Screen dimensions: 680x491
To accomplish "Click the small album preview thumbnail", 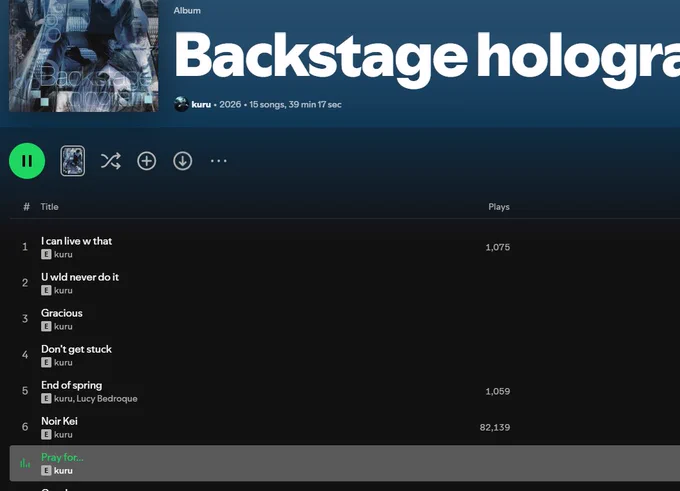I will tap(72, 161).
